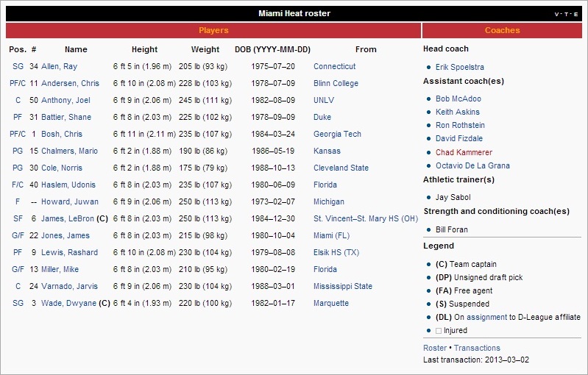588x375 pixels.
Task: Open G/F position link for James Jones
Action: click(18, 235)
